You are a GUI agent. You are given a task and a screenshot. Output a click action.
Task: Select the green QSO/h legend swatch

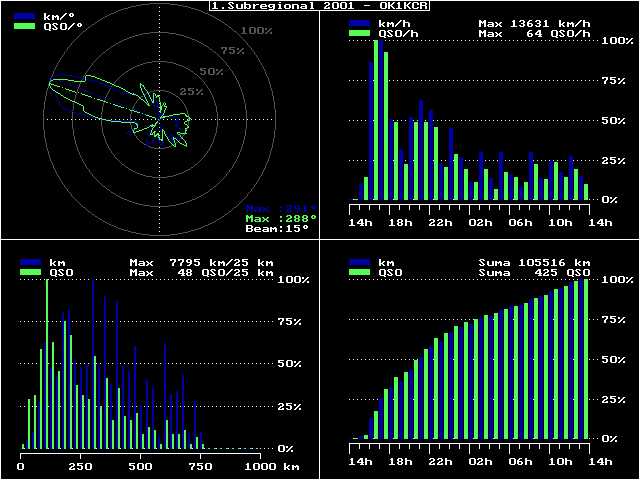(x=360, y=33)
